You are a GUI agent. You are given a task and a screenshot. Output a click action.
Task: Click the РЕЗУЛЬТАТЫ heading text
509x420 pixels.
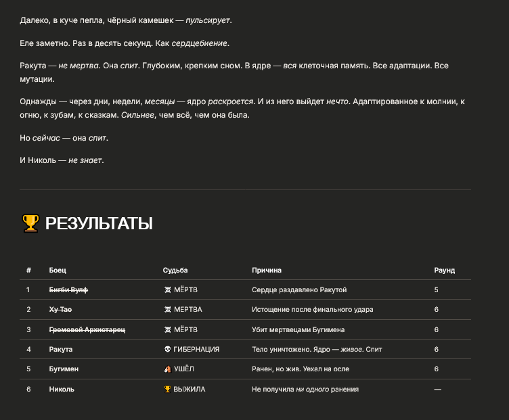pyautogui.click(x=99, y=223)
